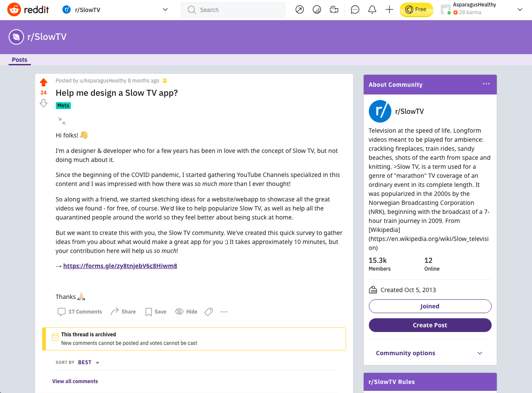The height and width of the screenshot is (393, 532).
Task: Open the About Community three-dot menu
Action: (x=486, y=84)
